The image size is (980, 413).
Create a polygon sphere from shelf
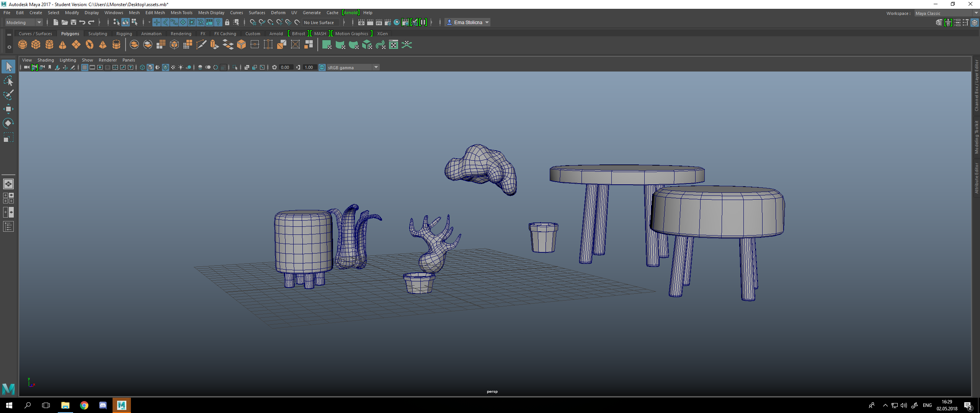click(x=23, y=45)
